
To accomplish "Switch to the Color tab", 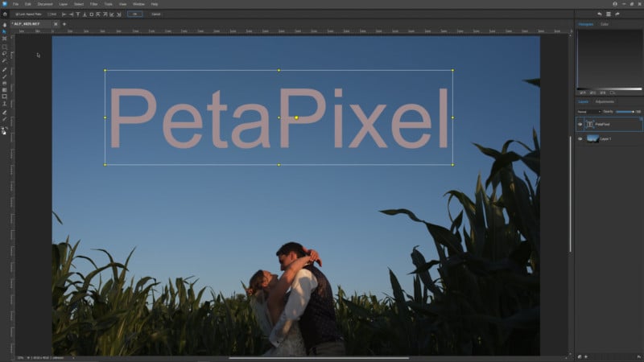I will coord(605,24).
